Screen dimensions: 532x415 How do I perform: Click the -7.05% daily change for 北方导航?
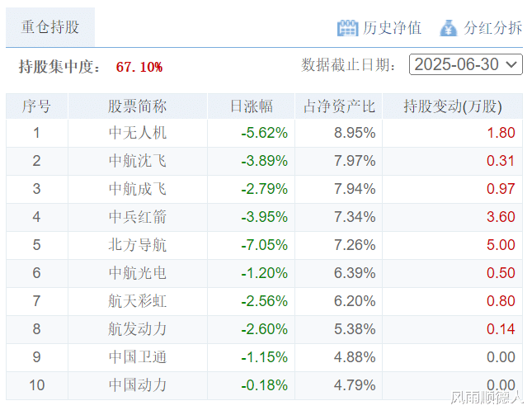(265, 245)
